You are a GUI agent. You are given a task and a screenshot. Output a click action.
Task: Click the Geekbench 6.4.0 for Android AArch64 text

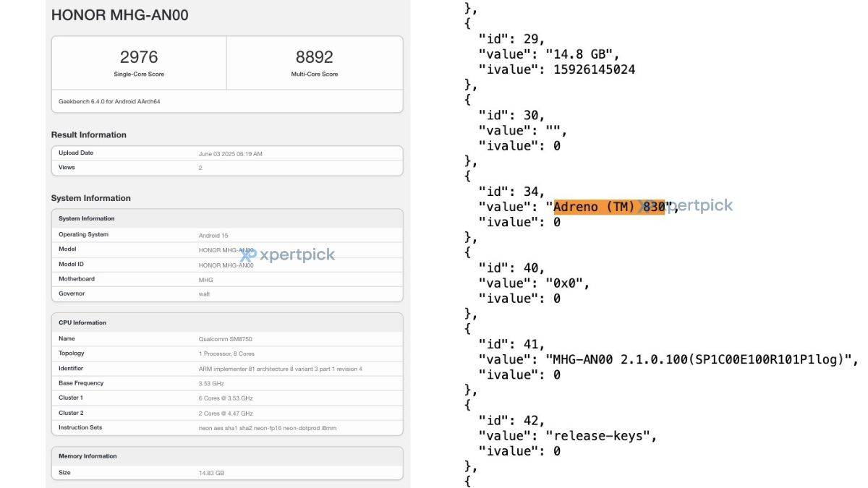pyautogui.click(x=109, y=101)
